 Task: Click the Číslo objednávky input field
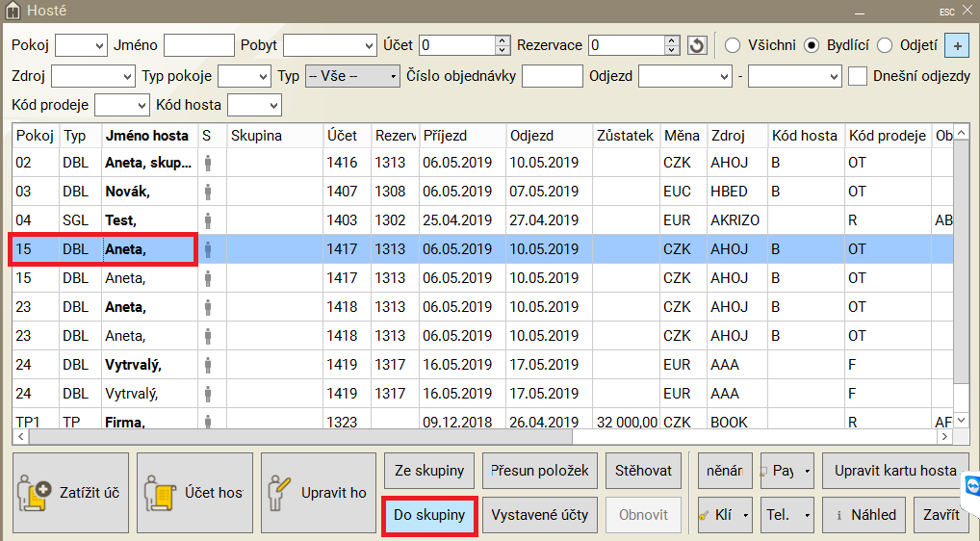coord(552,76)
